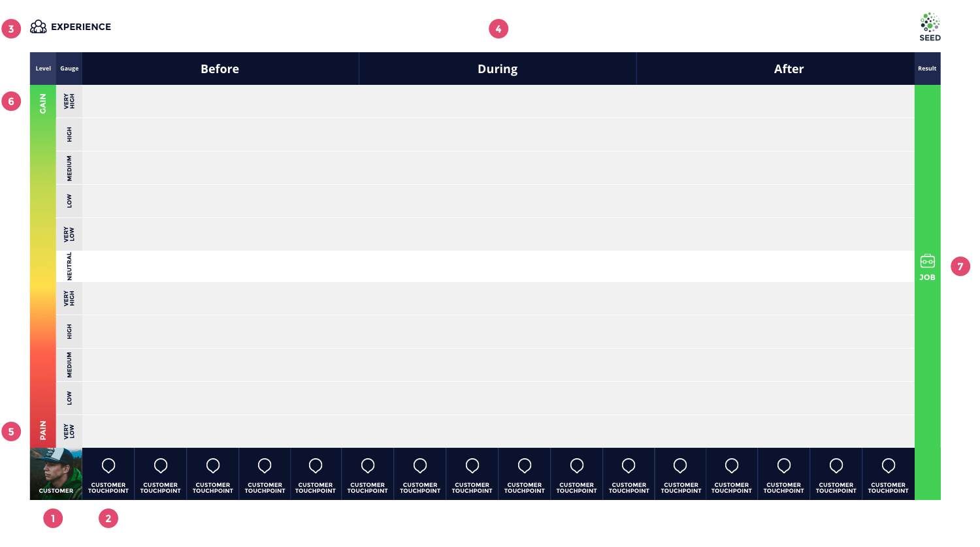980x547 pixels.
Task: Click the SEED logo
Action: point(930,27)
